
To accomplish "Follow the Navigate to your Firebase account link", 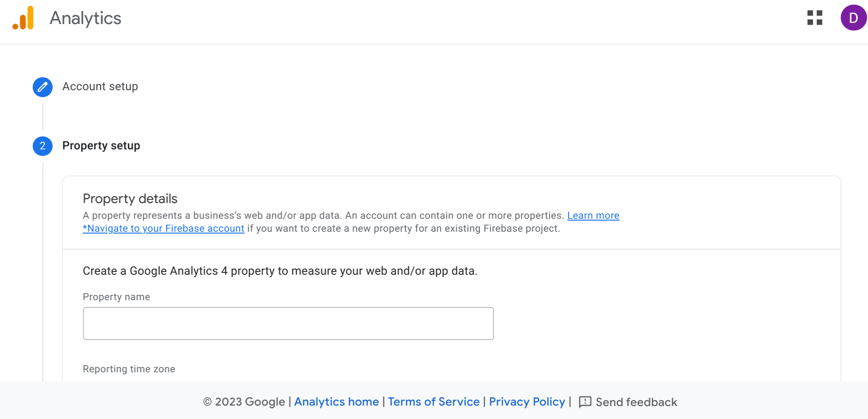I will tap(164, 228).
